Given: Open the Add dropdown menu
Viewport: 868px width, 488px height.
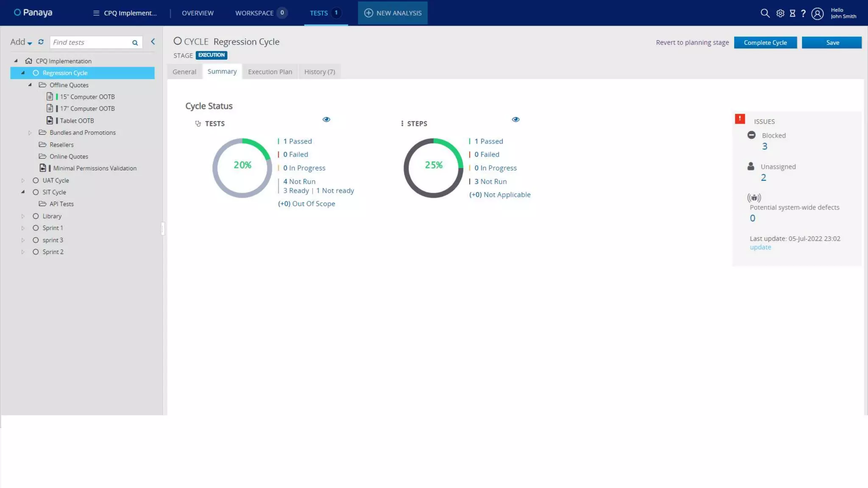Looking at the screenshot, I should [x=21, y=42].
